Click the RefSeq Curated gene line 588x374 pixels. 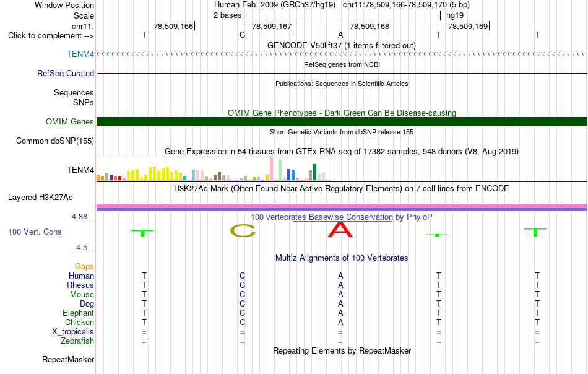[342, 73]
